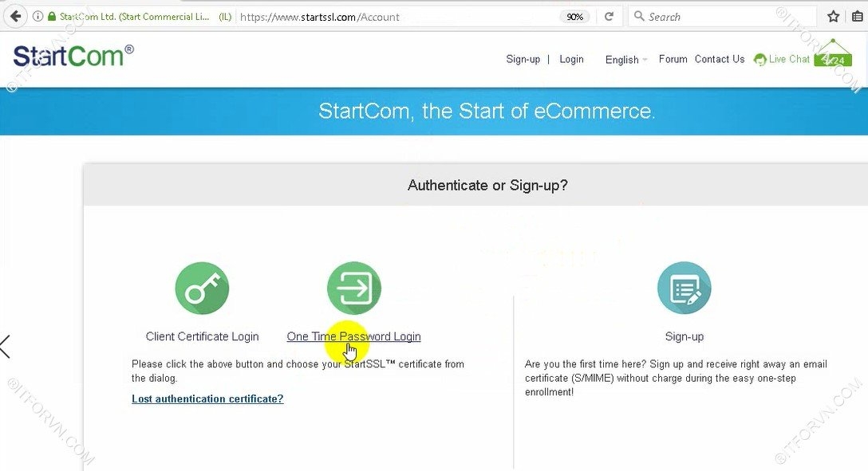This screenshot has width=868, height=471.
Task: Go back with the browser back arrow
Action: tap(15, 16)
